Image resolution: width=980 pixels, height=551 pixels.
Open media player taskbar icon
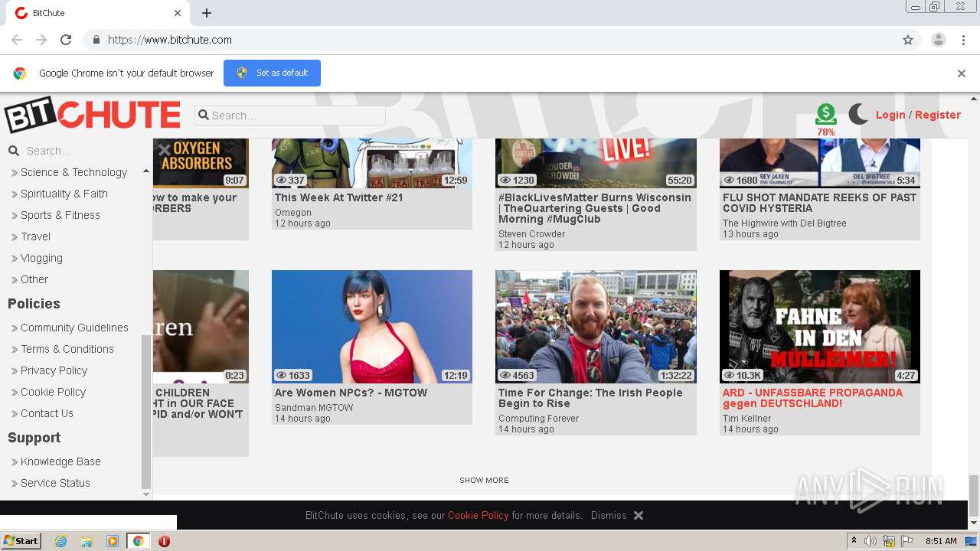[112, 541]
